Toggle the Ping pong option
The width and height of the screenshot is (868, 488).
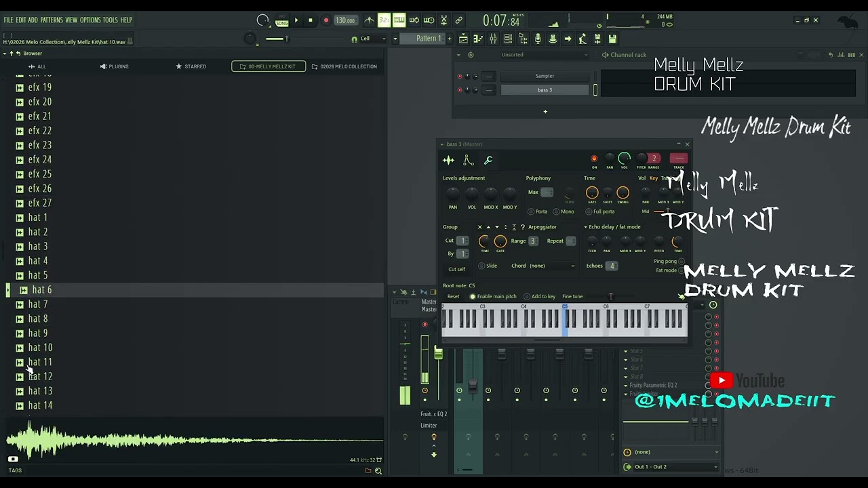coord(669,261)
